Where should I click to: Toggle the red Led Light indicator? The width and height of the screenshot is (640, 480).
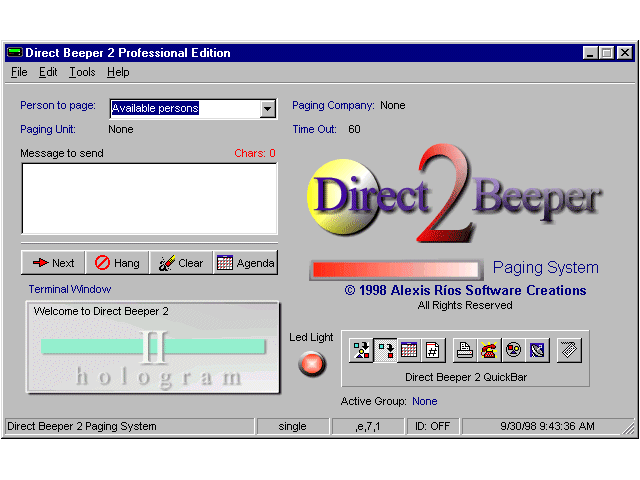tap(312, 364)
